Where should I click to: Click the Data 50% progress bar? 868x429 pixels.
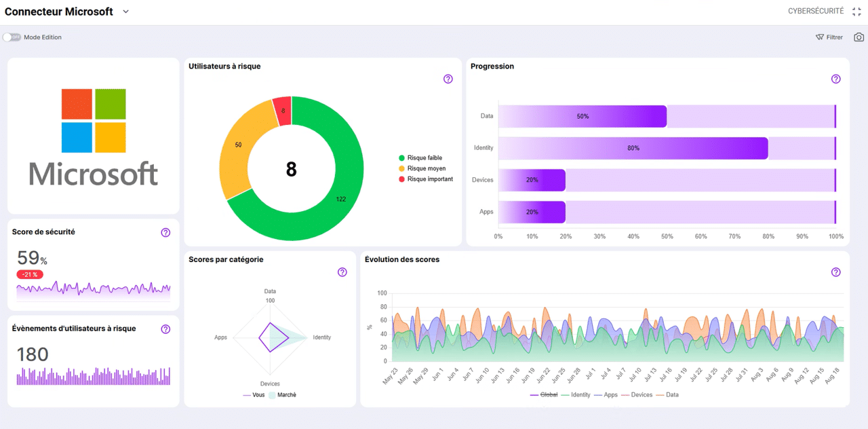point(583,116)
